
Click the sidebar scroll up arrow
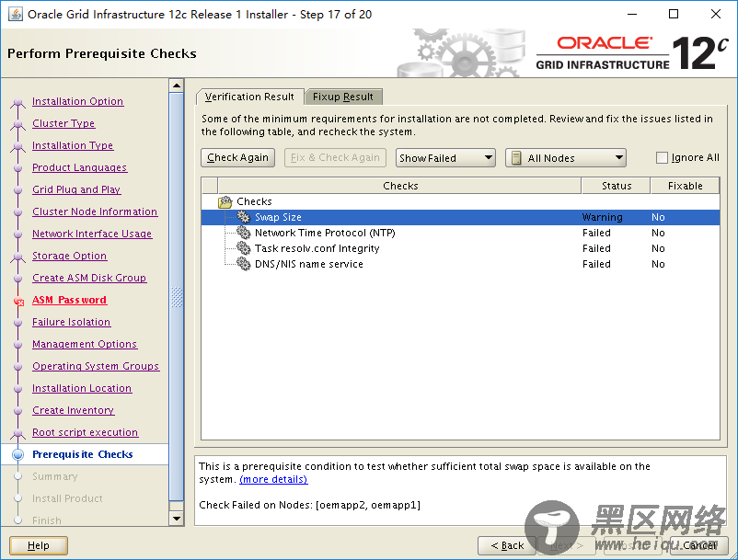177,86
